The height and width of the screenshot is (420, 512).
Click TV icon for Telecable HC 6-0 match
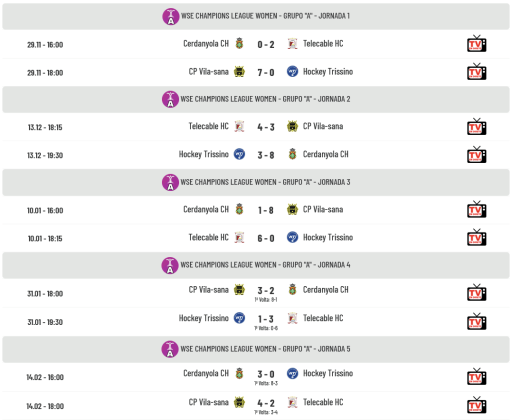[476, 238]
